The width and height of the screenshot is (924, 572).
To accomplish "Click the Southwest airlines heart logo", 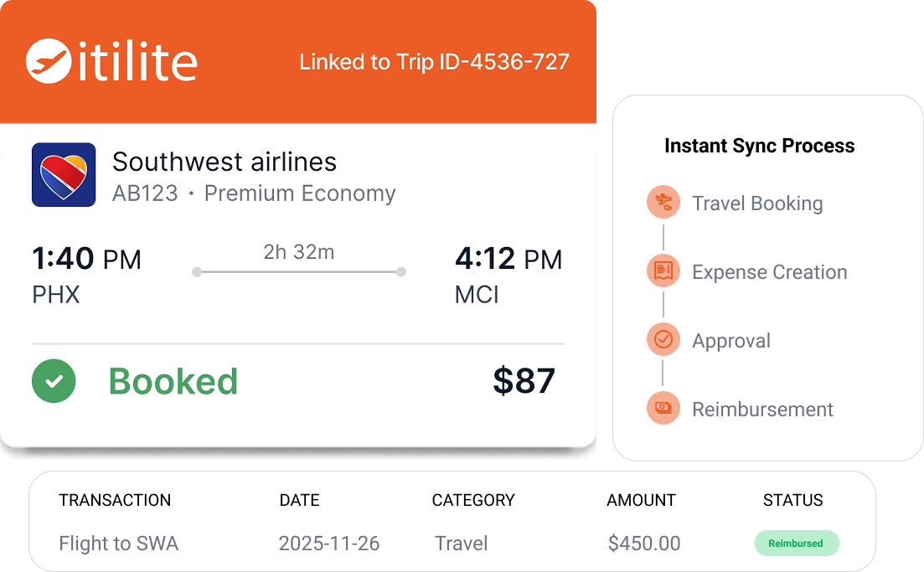I will [x=64, y=175].
